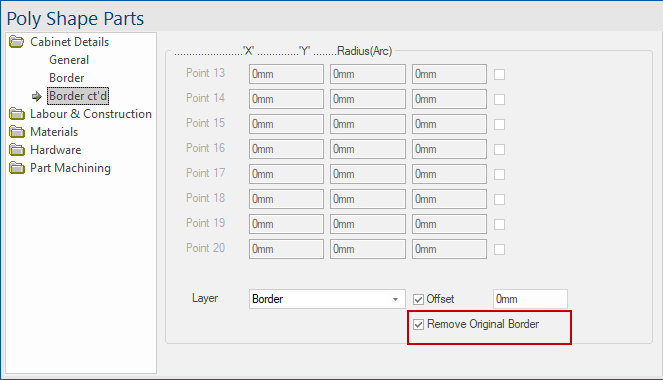Click the Hardware folder icon
Screen dimensions: 663x380
(17, 150)
